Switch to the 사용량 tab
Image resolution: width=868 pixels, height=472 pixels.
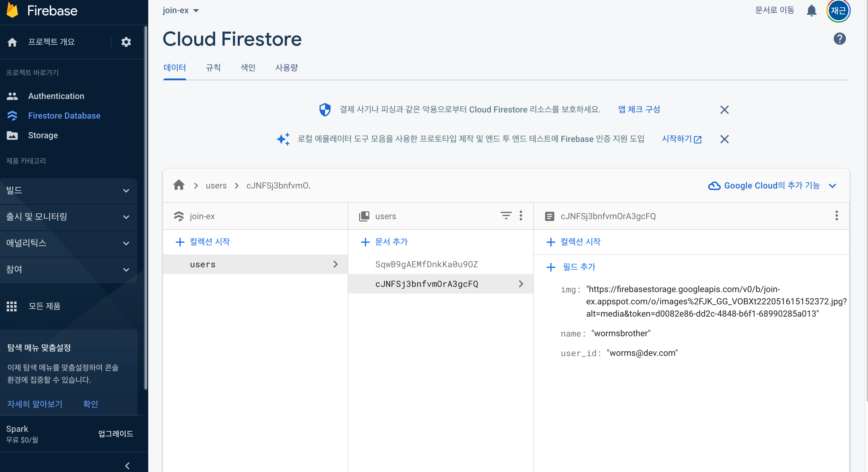click(x=286, y=68)
